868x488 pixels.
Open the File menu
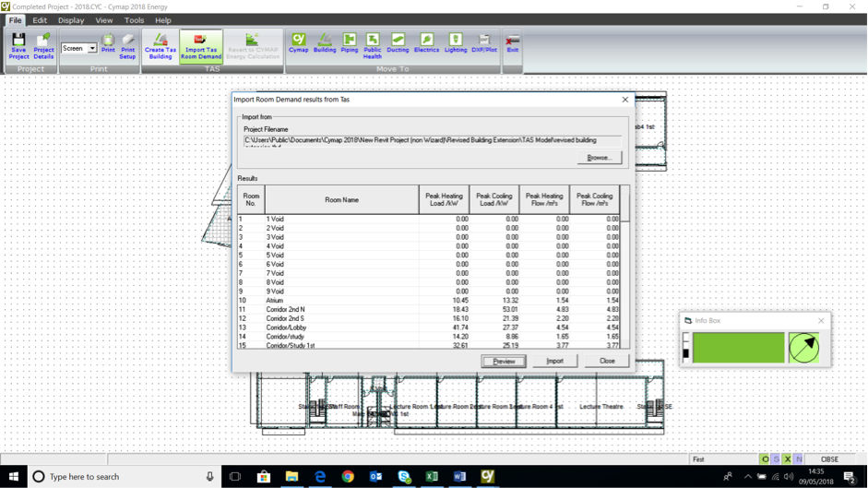(x=15, y=20)
